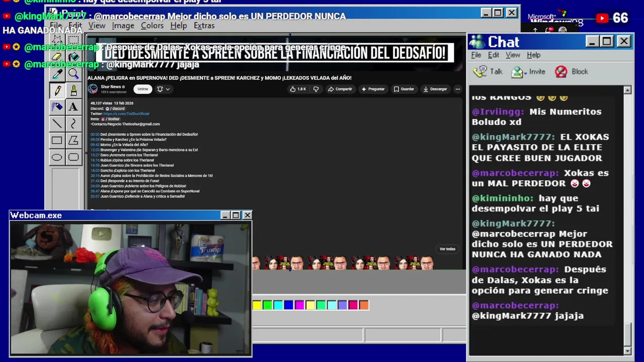Open the Extras menu in Paint

click(x=204, y=26)
